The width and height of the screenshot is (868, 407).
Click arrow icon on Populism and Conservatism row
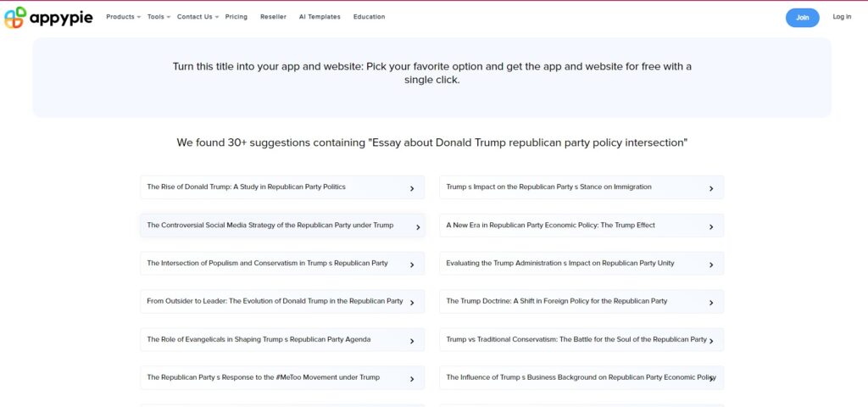(412, 265)
